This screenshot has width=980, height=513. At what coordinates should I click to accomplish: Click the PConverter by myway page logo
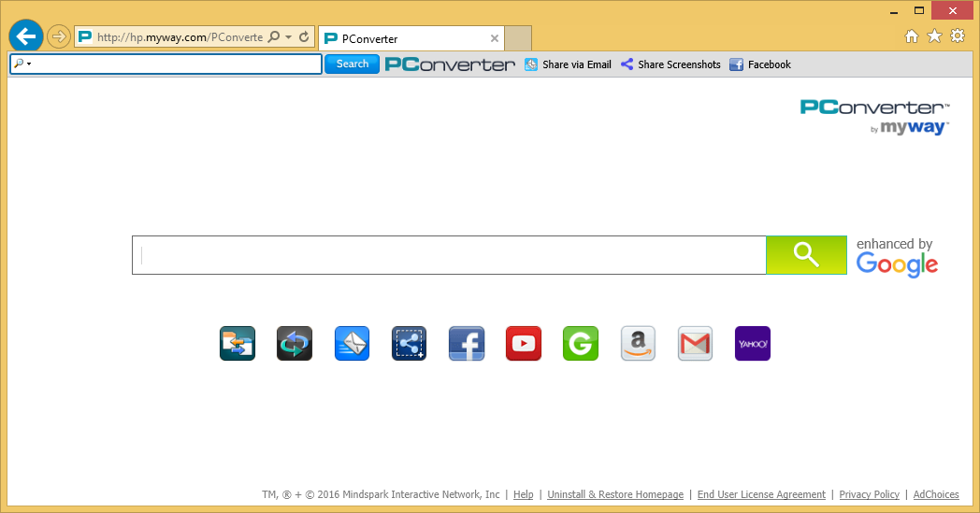(875, 117)
